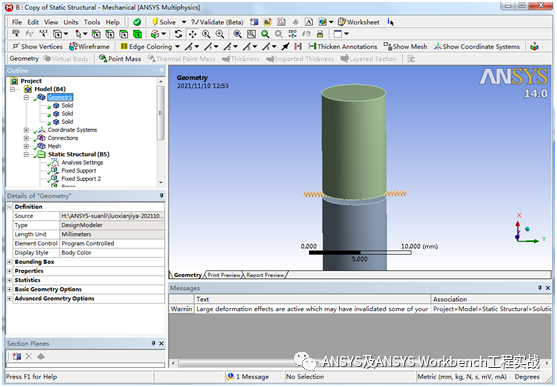
Task: Select the face selection filter icon
Action: 124,34
